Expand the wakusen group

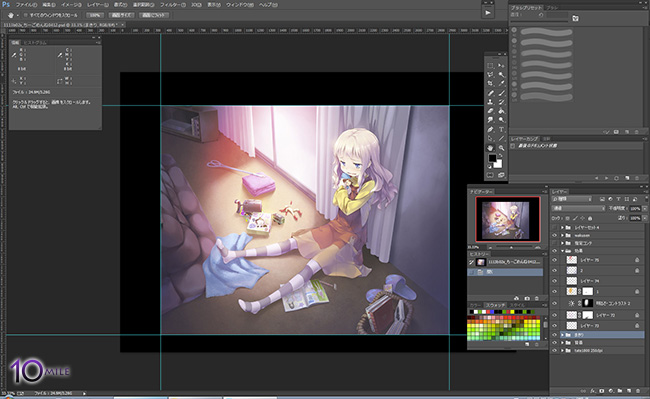[563, 235]
